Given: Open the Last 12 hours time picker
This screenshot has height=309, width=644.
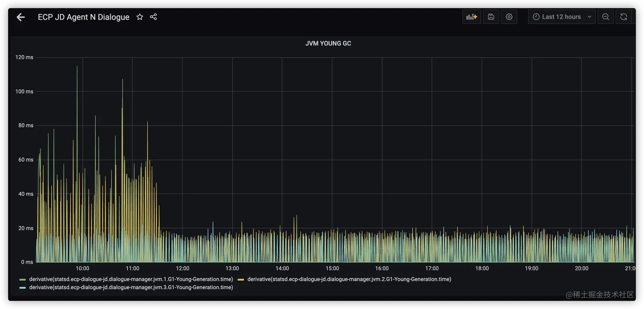Looking at the screenshot, I should tap(562, 17).
